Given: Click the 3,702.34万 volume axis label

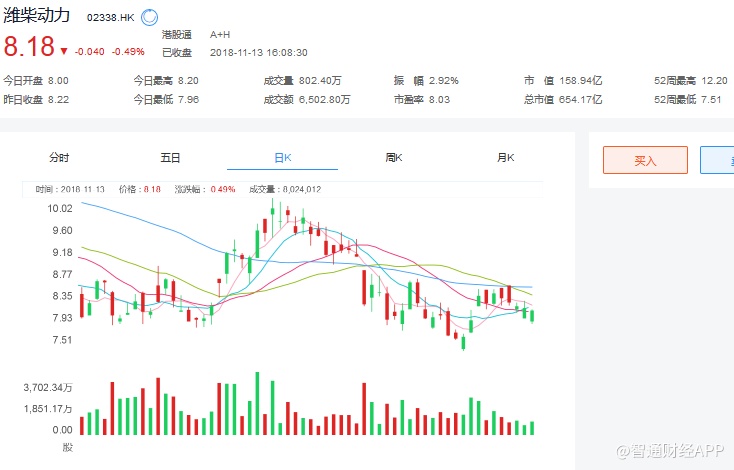Looking at the screenshot, I should pyautogui.click(x=47, y=386).
